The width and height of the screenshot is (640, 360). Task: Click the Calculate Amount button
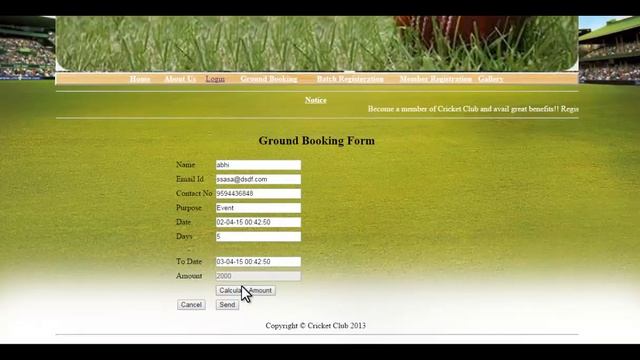246,291
